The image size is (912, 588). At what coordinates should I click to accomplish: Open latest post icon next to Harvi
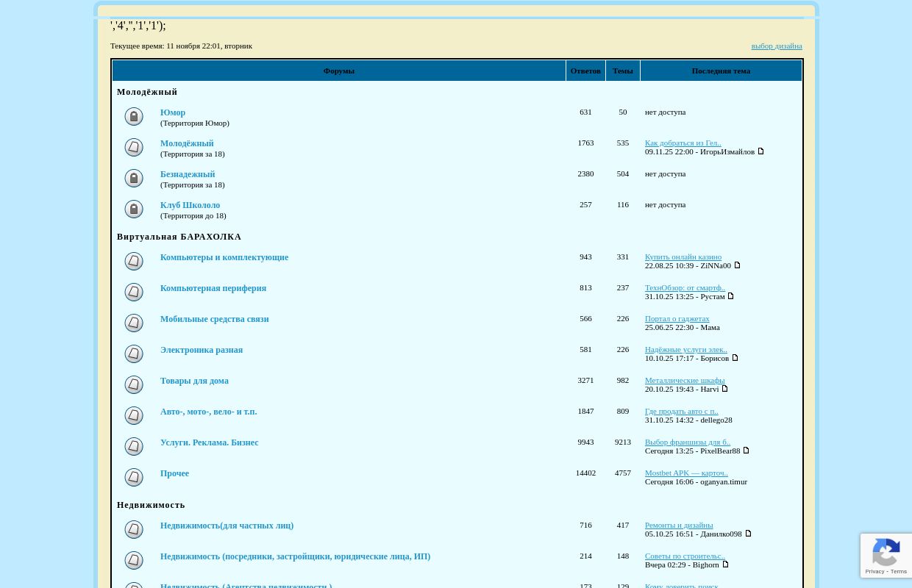724,389
